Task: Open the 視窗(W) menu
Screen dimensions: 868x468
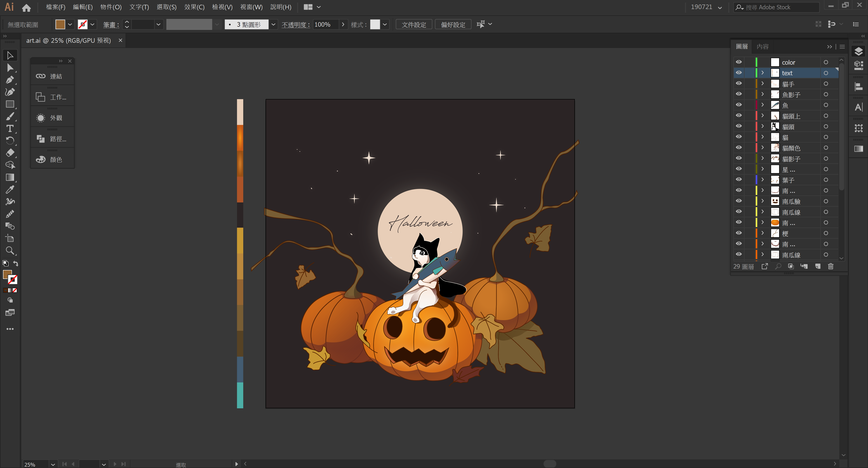Action: (x=251, y=7)
